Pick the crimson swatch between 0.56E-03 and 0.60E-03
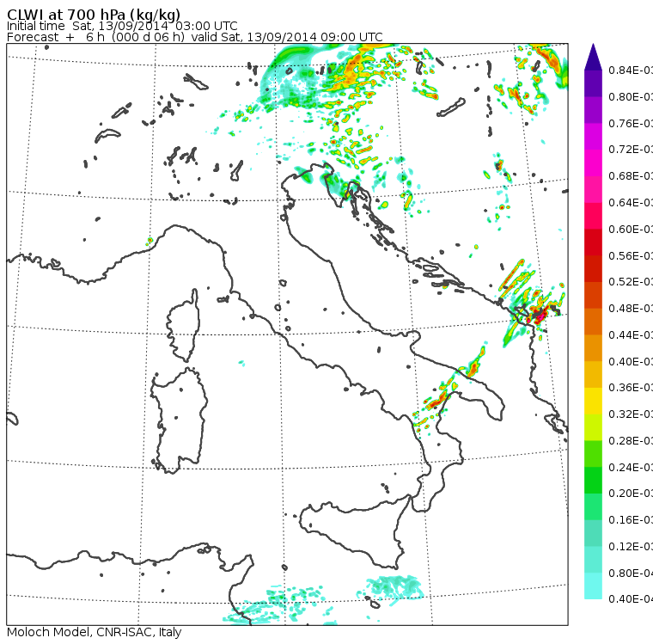The image size is (653, 644). (x=593, y=242)
